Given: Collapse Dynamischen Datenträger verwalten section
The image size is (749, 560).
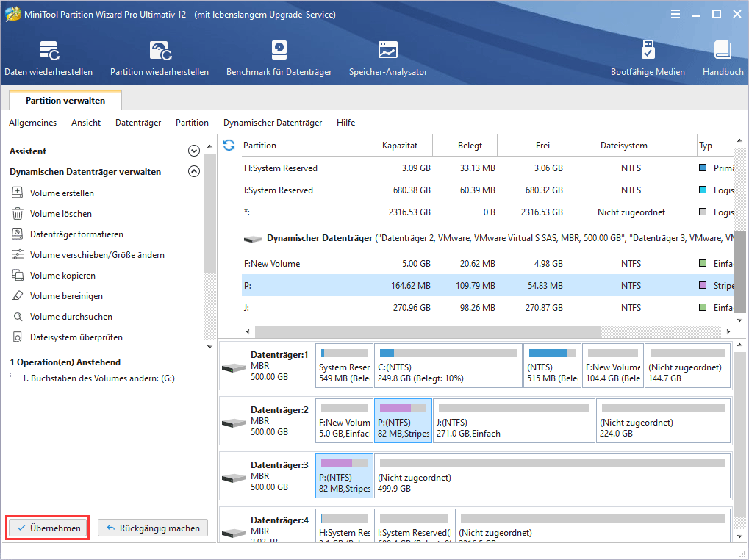Looking at the screenshot, I should (x=194, y=171).
